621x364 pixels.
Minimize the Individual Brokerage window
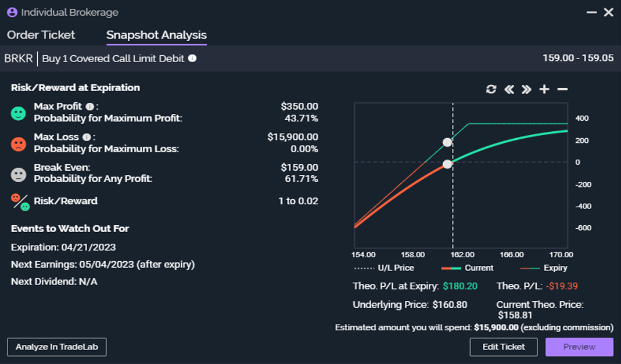click(x=591, y=12)
